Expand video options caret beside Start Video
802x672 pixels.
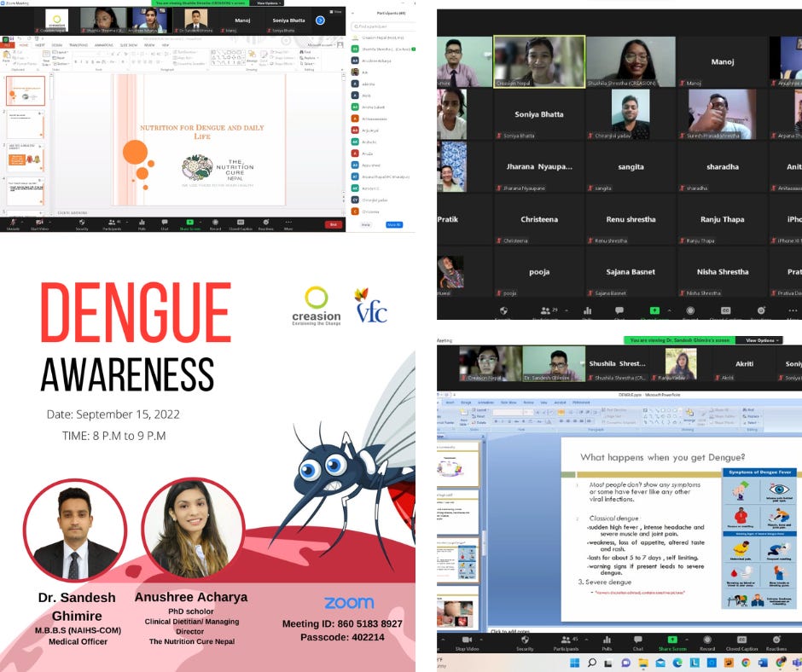49,222
